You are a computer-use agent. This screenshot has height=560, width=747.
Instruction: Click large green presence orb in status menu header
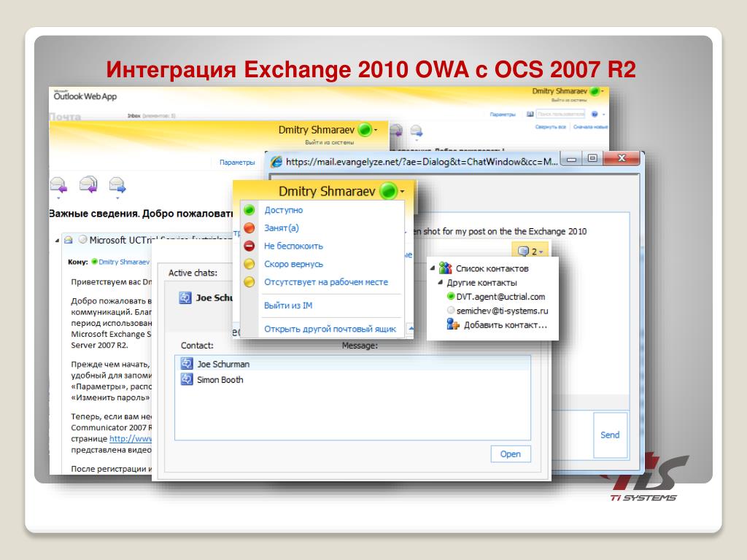click(x=388, y=191)
